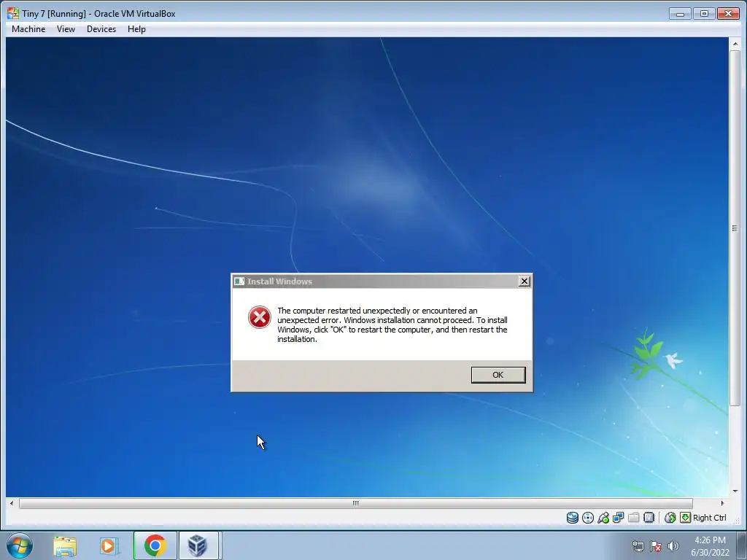
Task: Click the hard disk activity status icon
Action: click(x=572, y=518)
